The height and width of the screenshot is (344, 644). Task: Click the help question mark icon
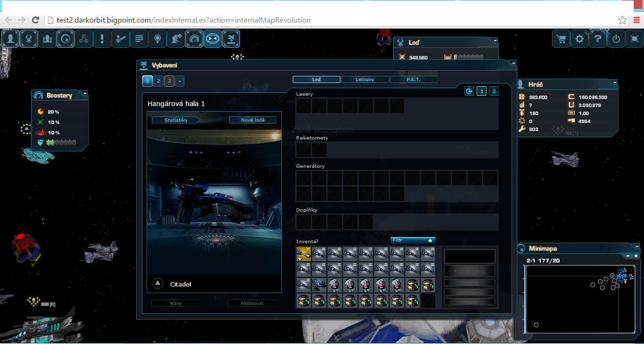pyautogui.click(x=598, y=39)
